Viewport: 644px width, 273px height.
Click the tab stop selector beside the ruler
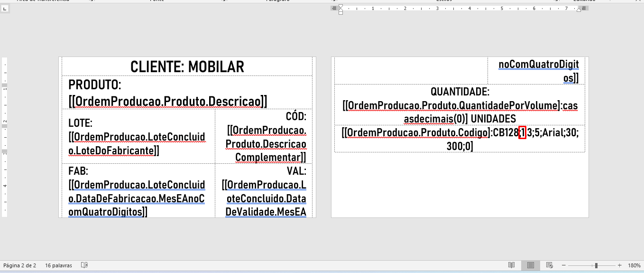pos(5,9)
